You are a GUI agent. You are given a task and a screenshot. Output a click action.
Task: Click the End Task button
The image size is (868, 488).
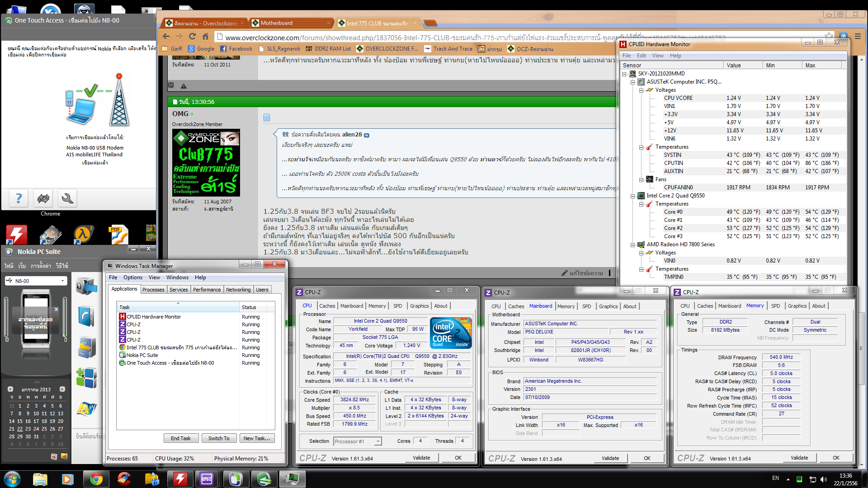click(x=180, y=438)
